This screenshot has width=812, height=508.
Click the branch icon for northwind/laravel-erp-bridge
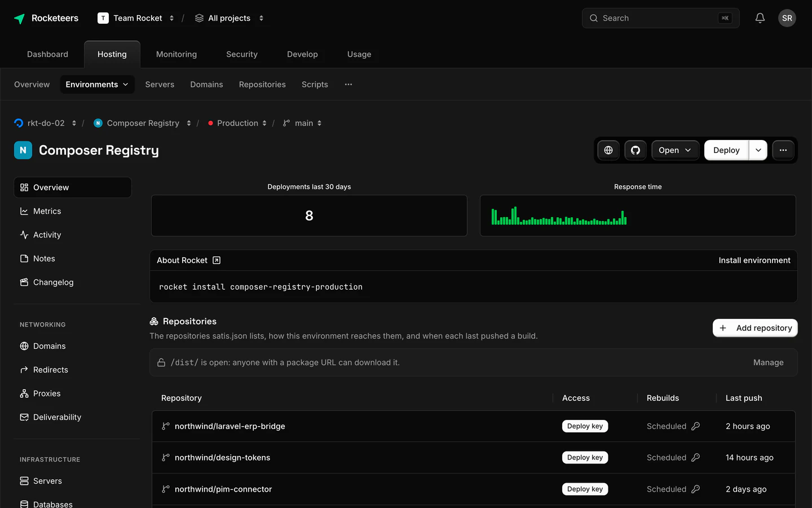point(166,426)
